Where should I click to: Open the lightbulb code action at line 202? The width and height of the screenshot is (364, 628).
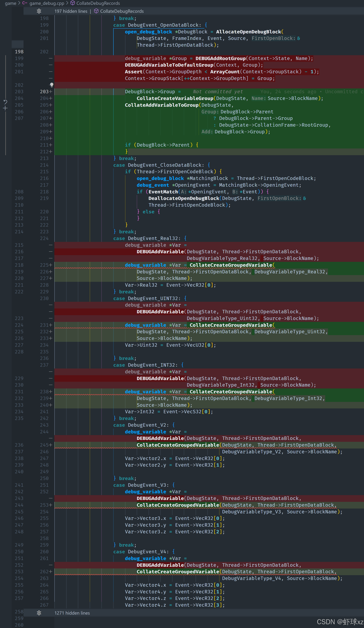[x=52, y=85]
